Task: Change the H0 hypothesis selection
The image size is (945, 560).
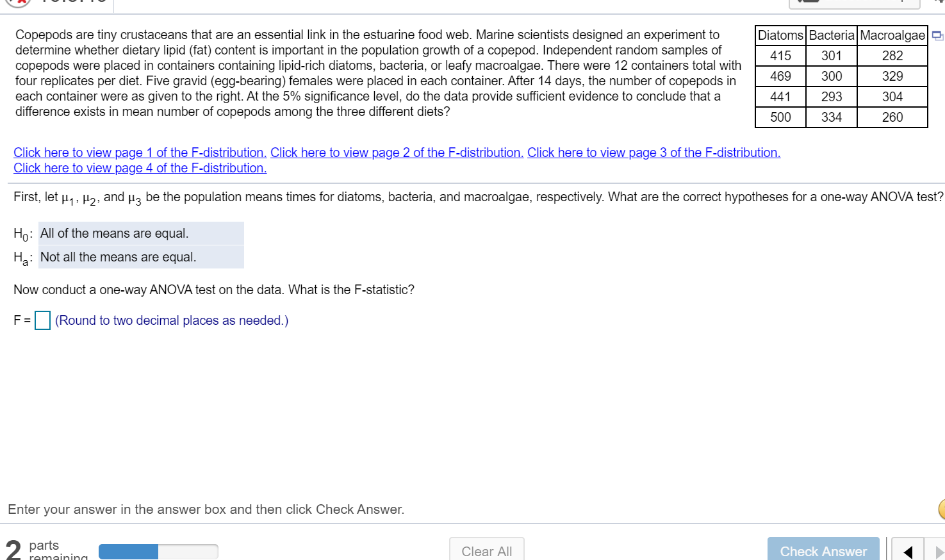Action: 141,233
